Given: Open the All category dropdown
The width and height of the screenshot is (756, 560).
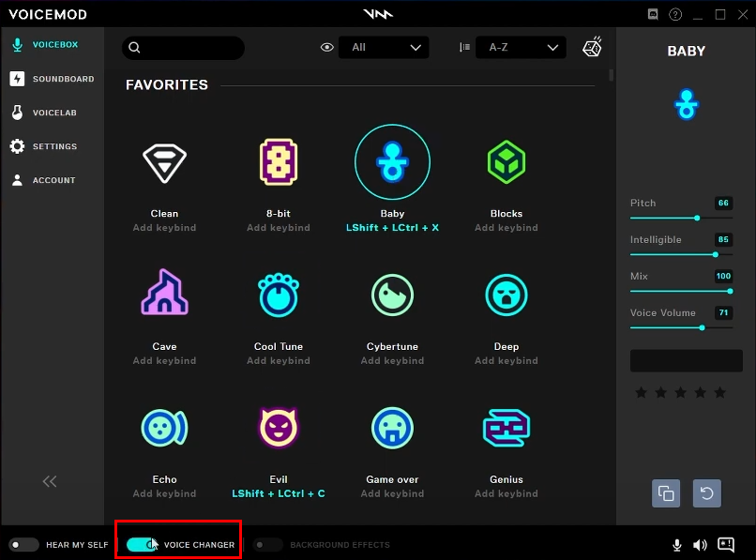Looking at the screenshot, I should (x=384, y=46).
